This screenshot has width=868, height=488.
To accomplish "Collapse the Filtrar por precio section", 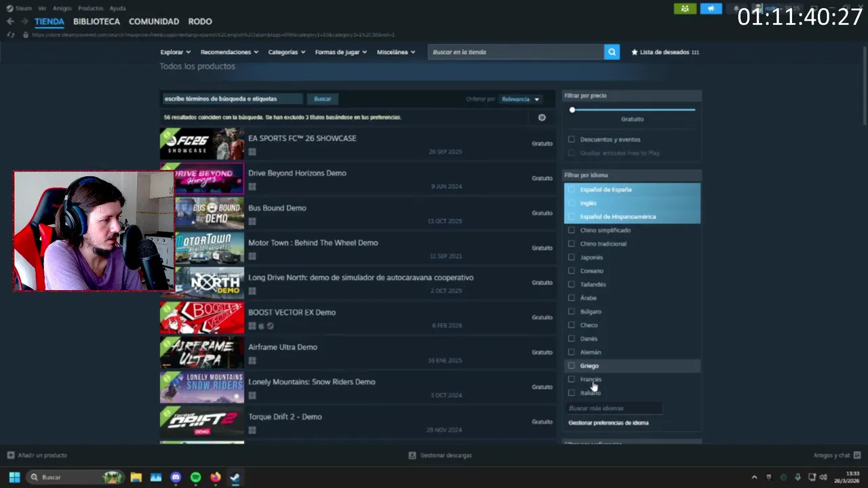I will click(x=632, y=96).
